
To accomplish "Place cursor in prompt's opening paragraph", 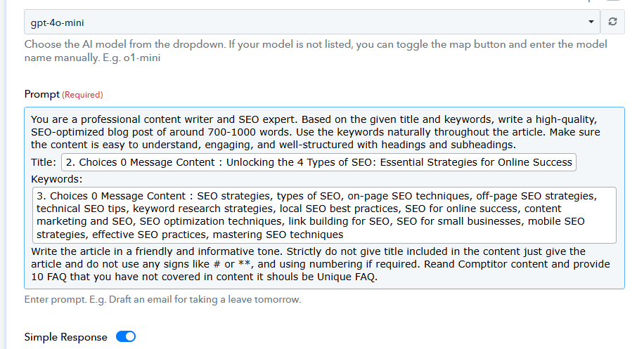I will pos(315,132).
